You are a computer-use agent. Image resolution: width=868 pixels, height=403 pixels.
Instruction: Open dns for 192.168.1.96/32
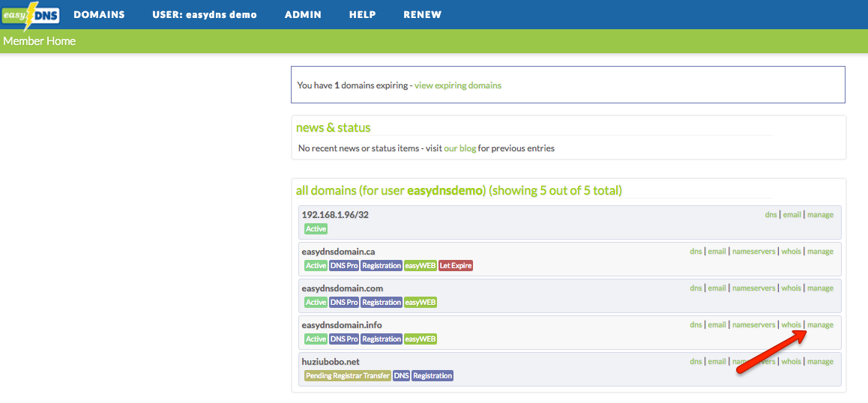coord(771,215)
